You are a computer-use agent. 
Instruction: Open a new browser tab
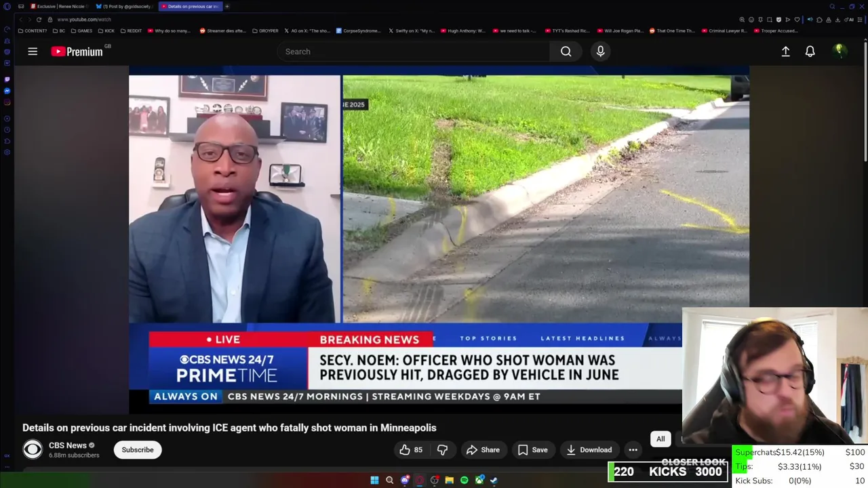click(227, 6)
